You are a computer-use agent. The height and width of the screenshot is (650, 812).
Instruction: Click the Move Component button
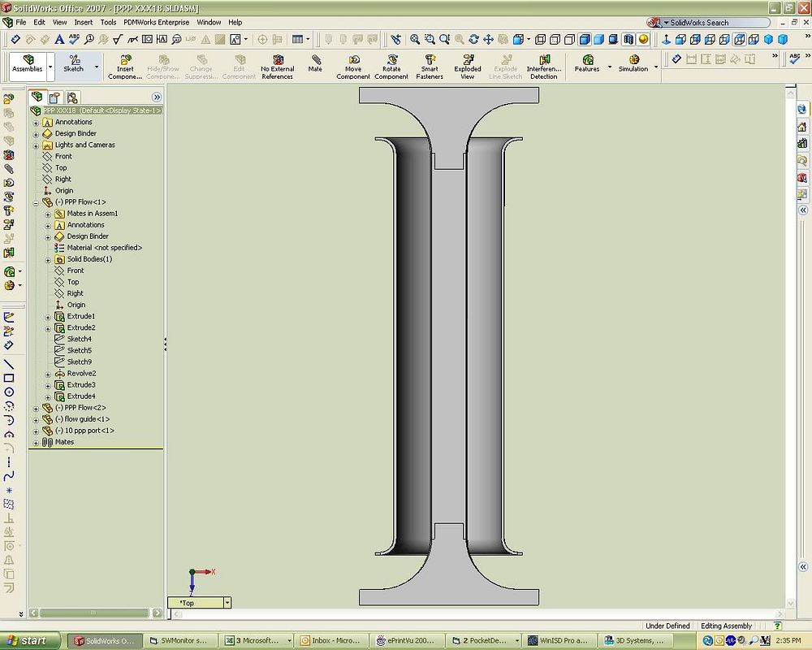(x=353, y=67)
